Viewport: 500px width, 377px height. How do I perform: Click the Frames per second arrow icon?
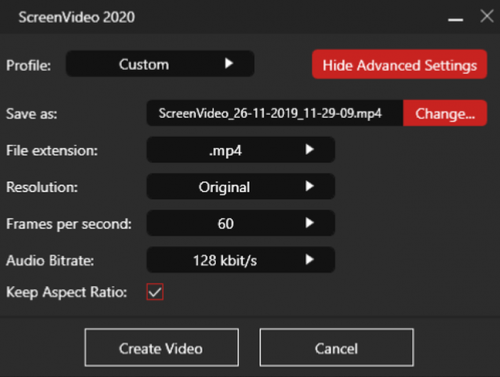[x=310, y=223]
